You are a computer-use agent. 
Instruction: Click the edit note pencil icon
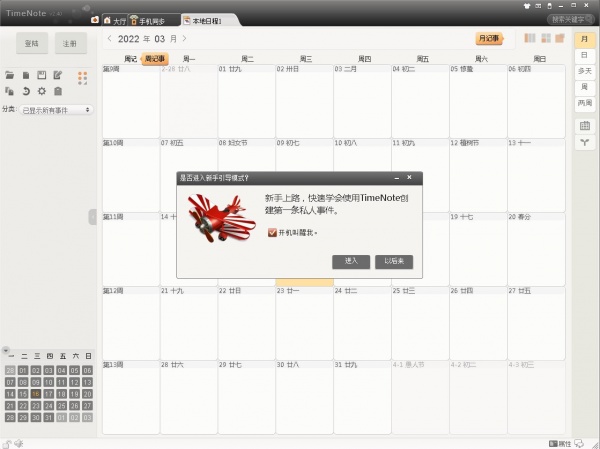click(57, 75)
